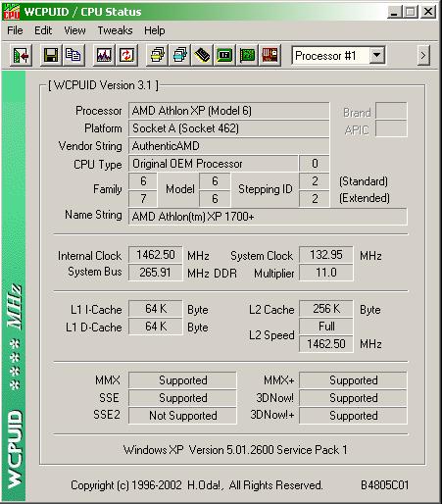Image resolution: width=442 pixels, height=504 pixels.
Task: Click the green chipset board icon
Action: click(x=224, y=56)
